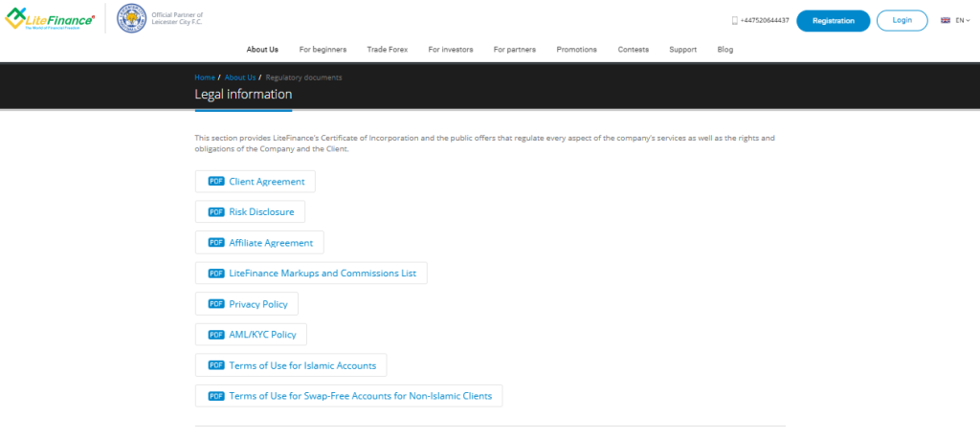Click the UK flag language icon
The image size is (980, 438).
coord(946,20)
